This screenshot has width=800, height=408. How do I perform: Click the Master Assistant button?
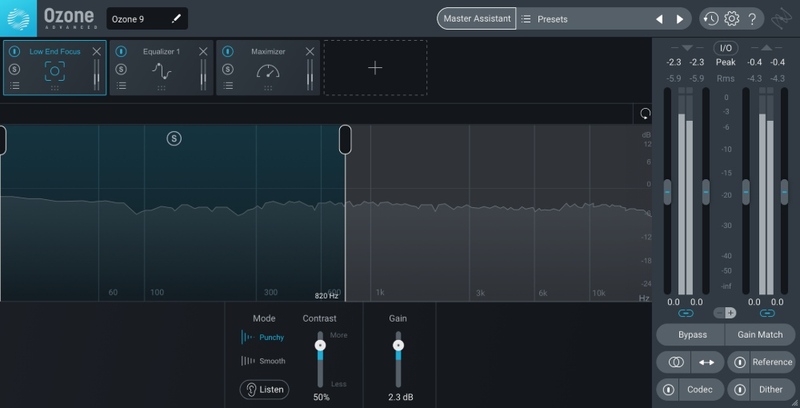click(x=477, y=19)
